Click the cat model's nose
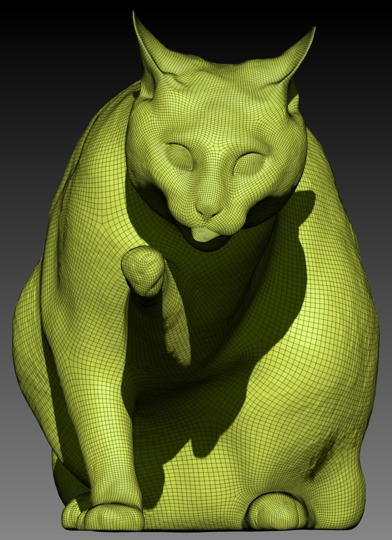This screenshot has width=392, height=540. pos(207,209)
